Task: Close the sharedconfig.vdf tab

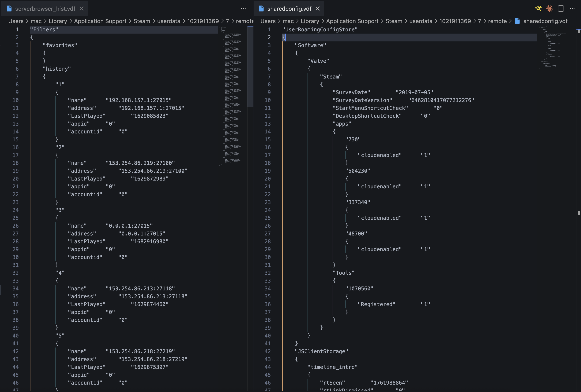Action: [x=318, y=9]
